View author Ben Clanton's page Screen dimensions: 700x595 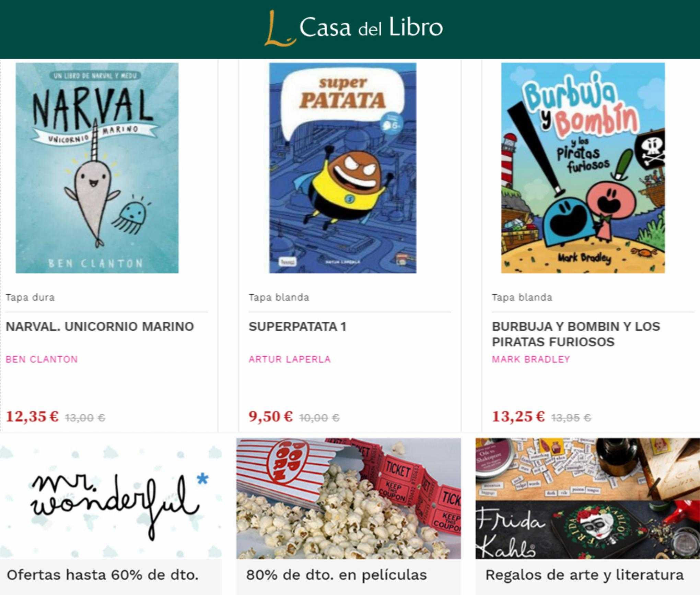click(42, 359)
